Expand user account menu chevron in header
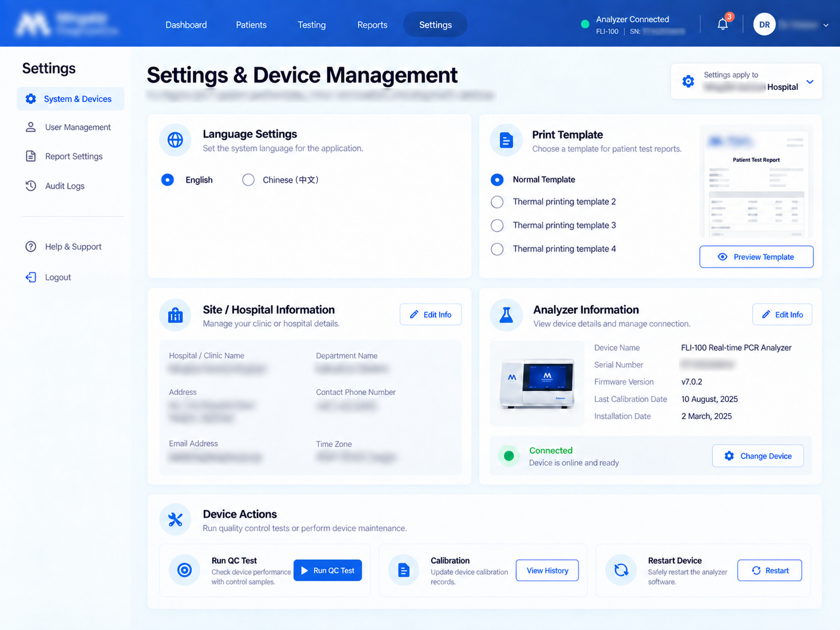Screen dimensions: 840x630 (825, 25)
